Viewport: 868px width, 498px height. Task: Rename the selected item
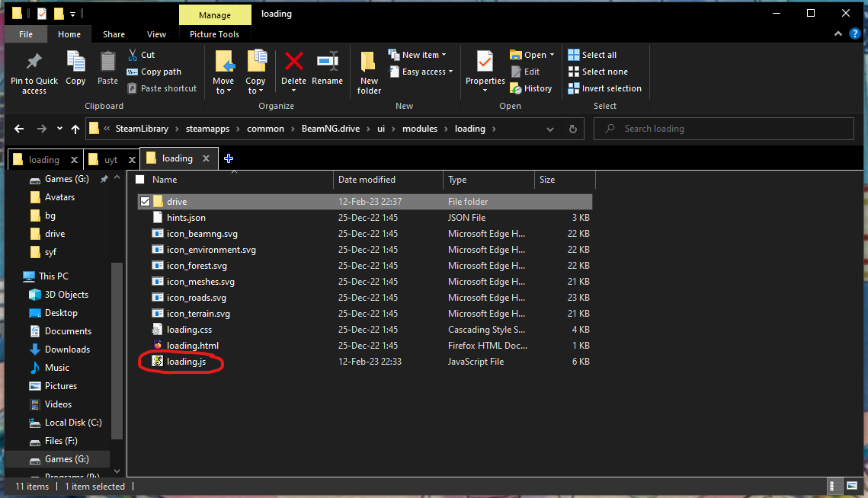click(327, 68)
